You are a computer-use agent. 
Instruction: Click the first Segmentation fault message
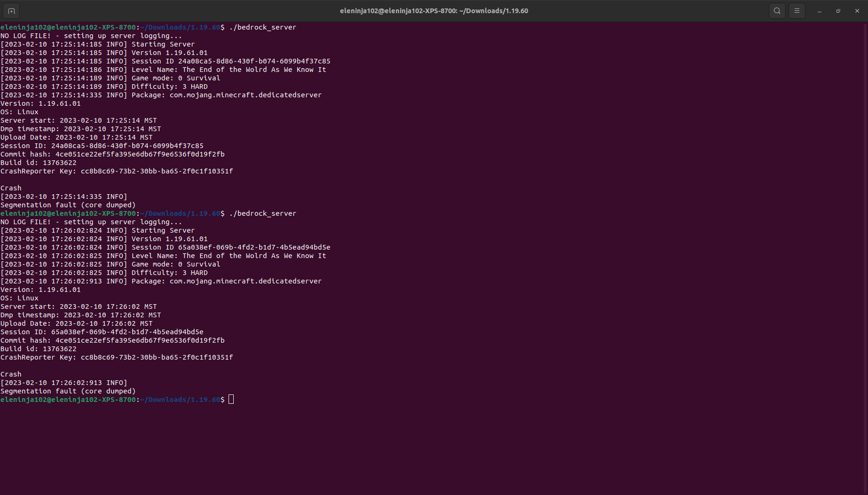click(68, 205)
